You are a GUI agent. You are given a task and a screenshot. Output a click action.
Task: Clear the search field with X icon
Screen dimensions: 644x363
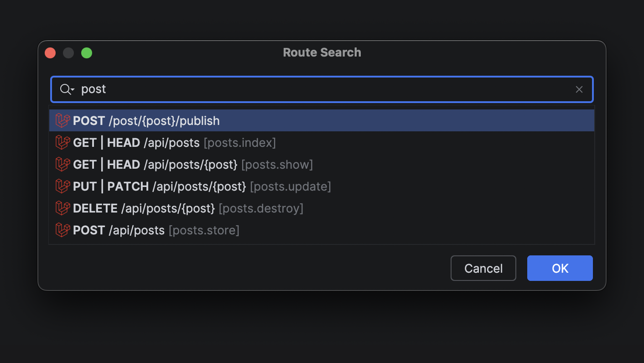click(x=579, y=89)
